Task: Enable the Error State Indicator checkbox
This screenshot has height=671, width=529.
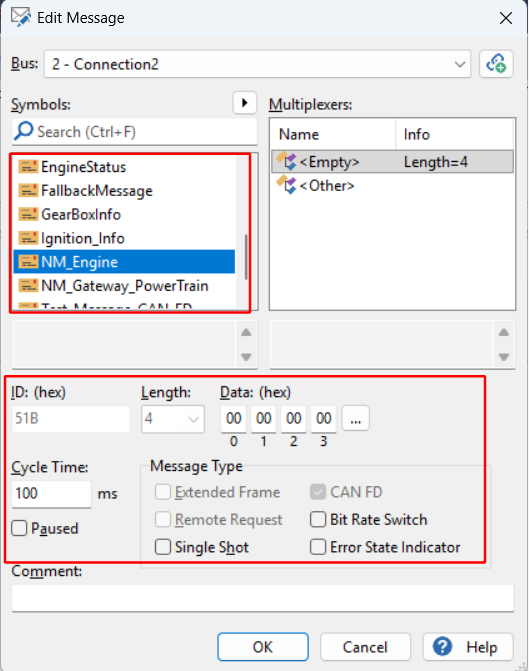Action: 318,547
